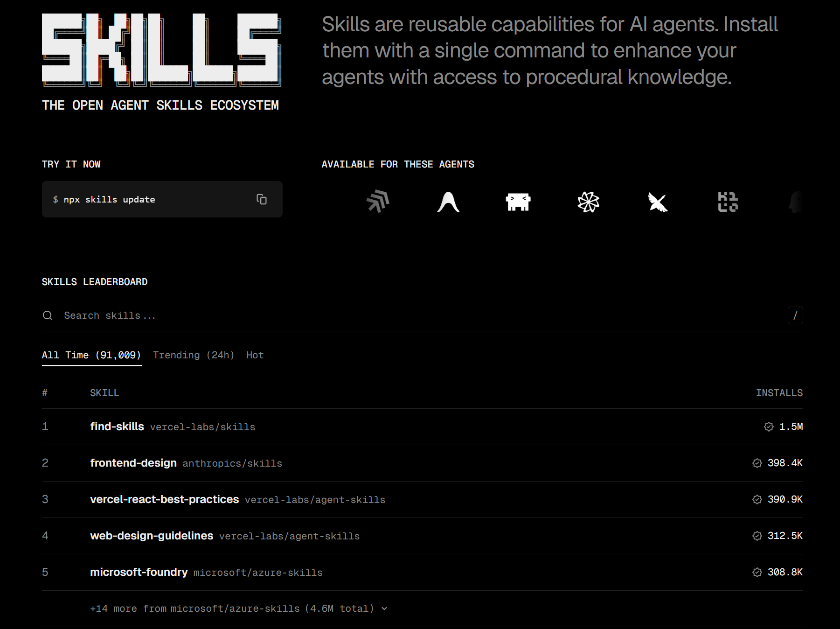Image resolution: width=840 pixels, height=629 pixels.
Task: Click the 398.4K install count
Action: click(785, 463)
